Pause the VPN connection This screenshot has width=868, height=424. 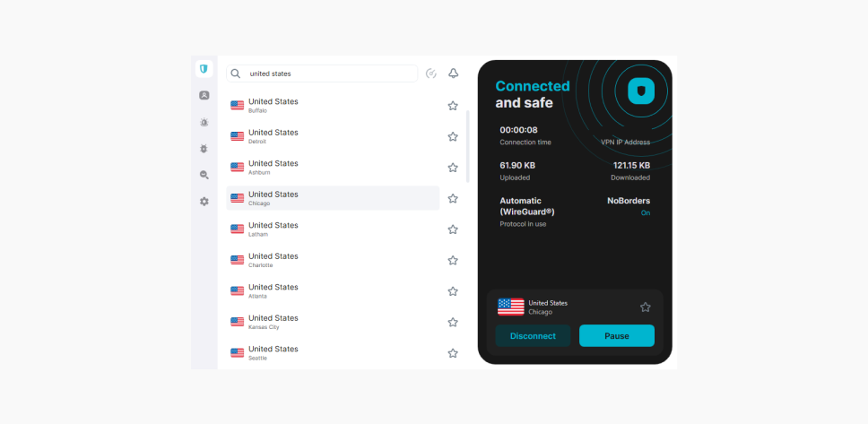tap(616, 336)
